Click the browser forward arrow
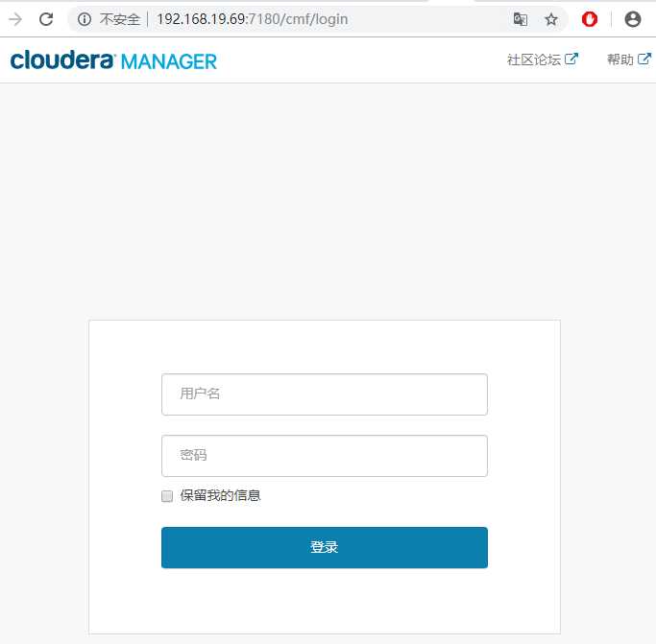Image resolution: width=656 pixels, height=644 pixels. coord(15,19)
